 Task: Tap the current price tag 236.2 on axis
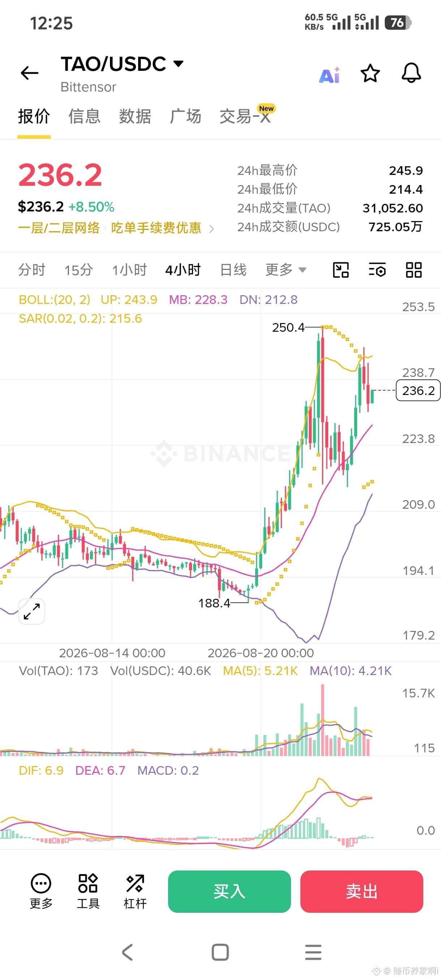click(x=418, y=390)
